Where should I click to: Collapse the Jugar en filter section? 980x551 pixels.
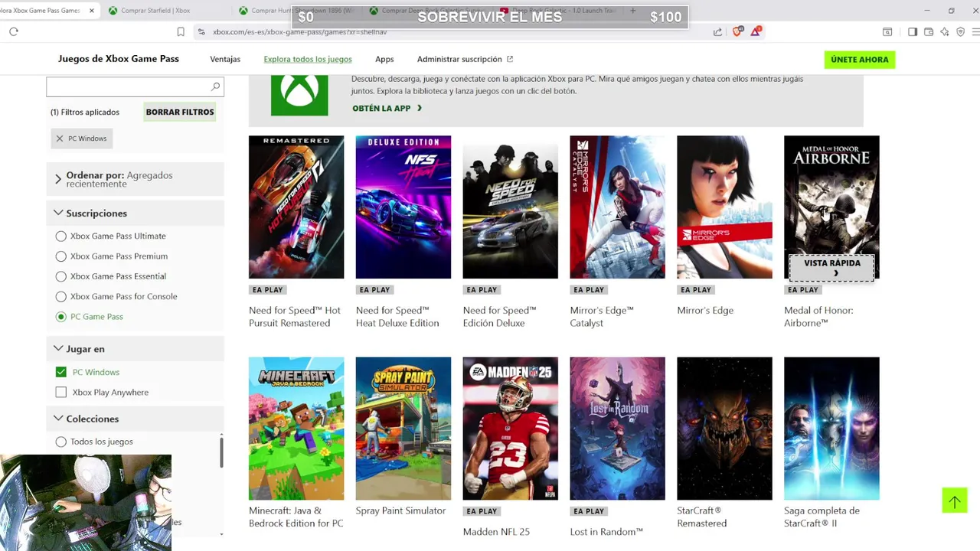click(x=135, y=348)
